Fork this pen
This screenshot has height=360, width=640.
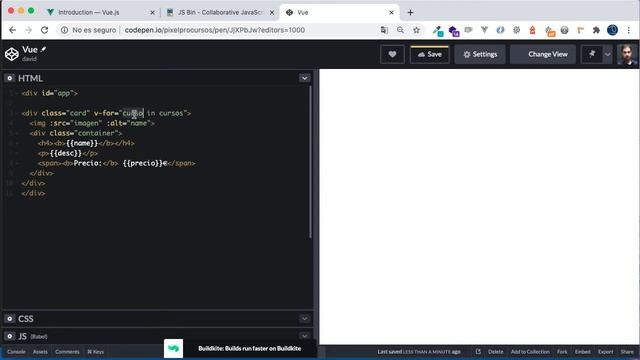pyautogui.click(x=562, y=351)
